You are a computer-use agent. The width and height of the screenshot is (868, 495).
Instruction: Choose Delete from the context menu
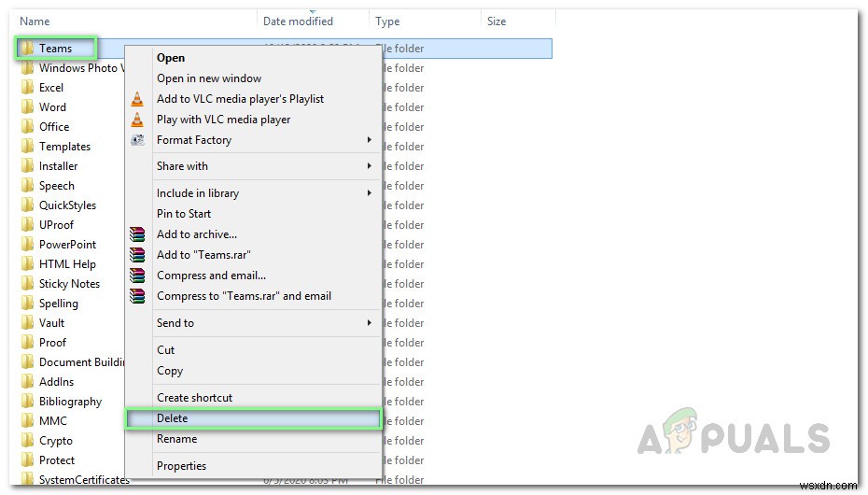pyautogui.click(x=254, y=418)
